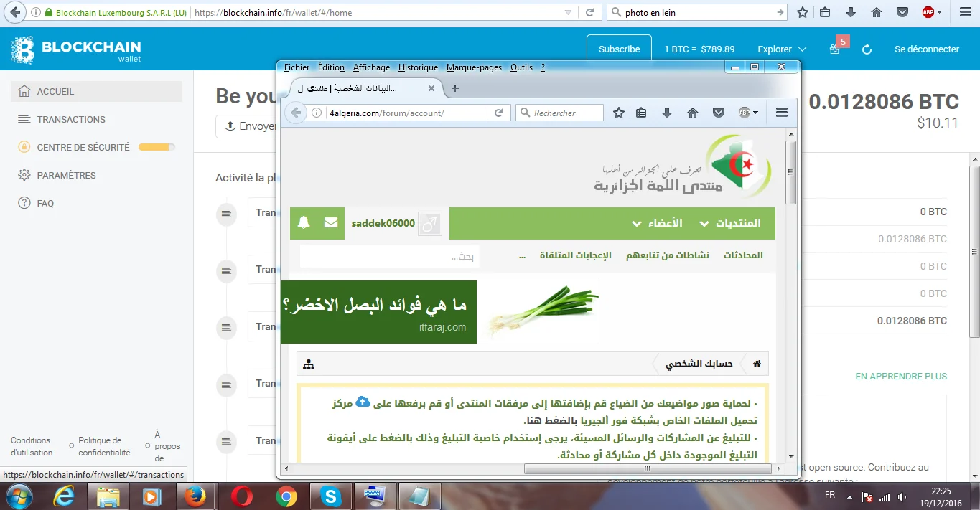Click the forum home breadcrumb icon
980x510 pixels.
(757, 364)
